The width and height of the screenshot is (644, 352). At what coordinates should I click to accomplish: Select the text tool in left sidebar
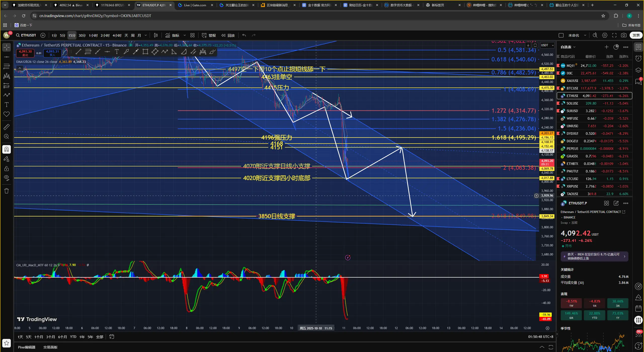click(7, 105)
